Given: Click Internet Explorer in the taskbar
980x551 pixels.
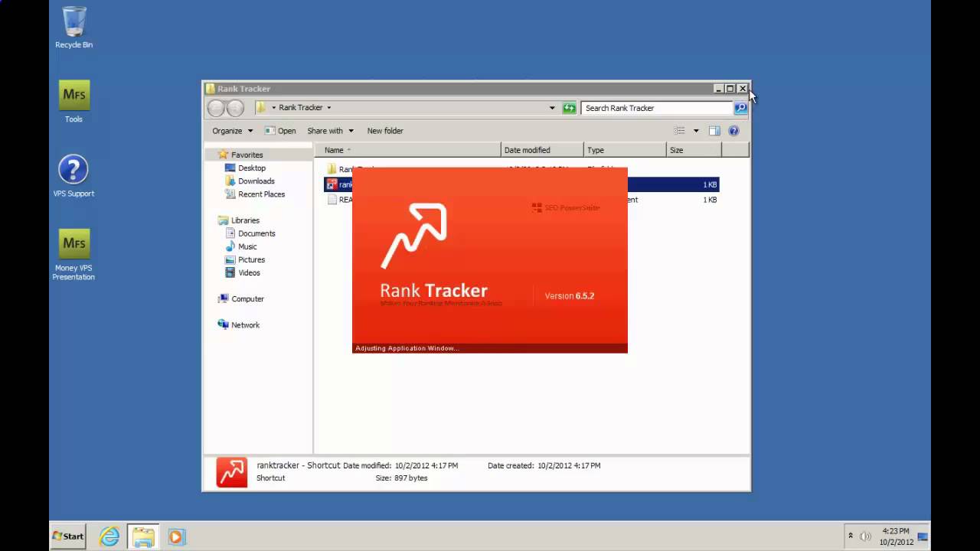Looking at the screenshot, I should (109, 536).
